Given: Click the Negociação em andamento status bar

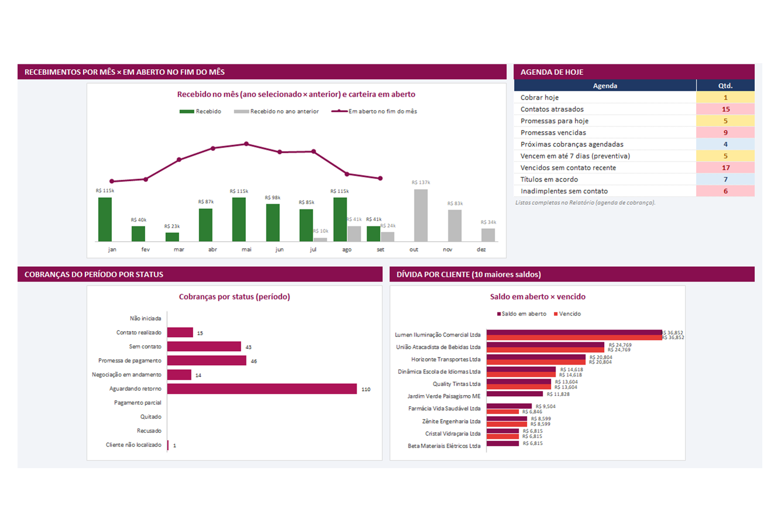Looking at the screenshot, I should [179, 375].
